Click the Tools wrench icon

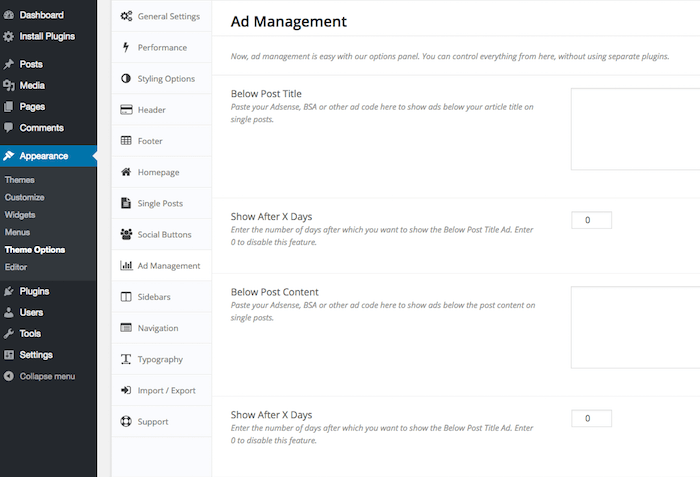[8, 334]
